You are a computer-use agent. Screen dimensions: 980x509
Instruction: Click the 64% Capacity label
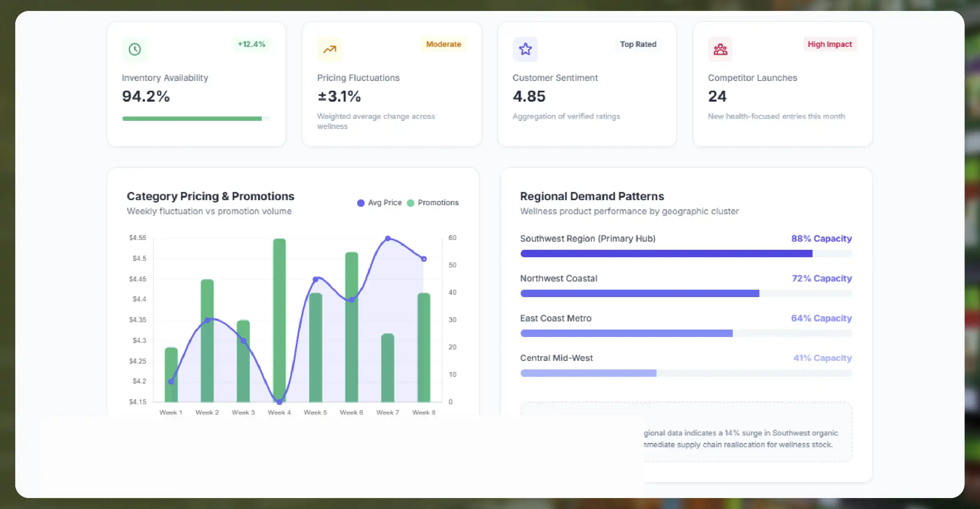click(822, 318)
